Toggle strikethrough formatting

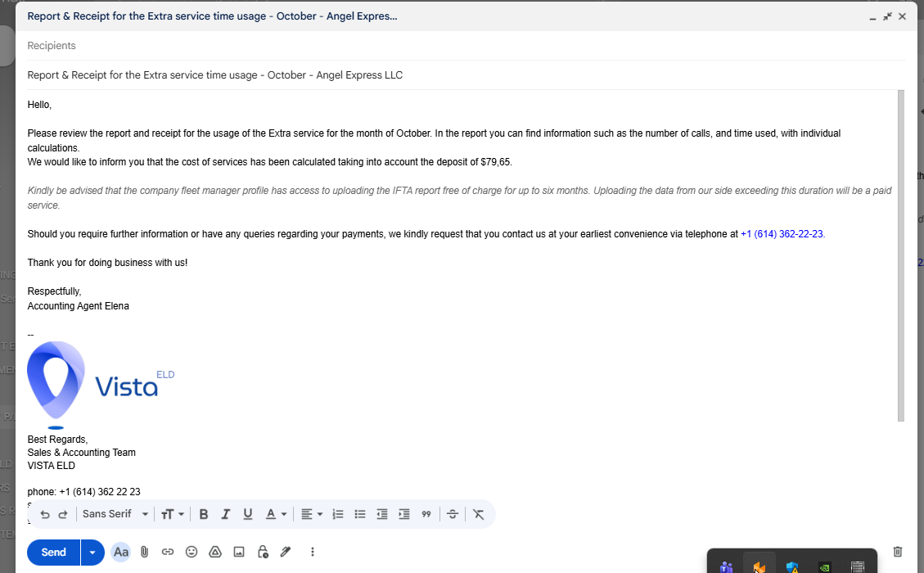(453, 514)
